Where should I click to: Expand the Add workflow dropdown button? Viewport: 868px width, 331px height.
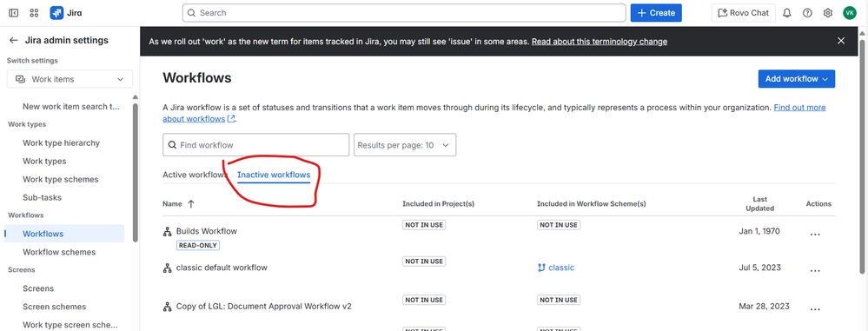click(796, 79)
